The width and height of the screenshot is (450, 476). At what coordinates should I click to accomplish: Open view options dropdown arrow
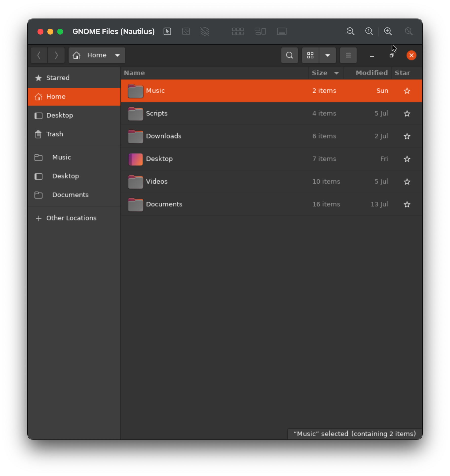327,55
